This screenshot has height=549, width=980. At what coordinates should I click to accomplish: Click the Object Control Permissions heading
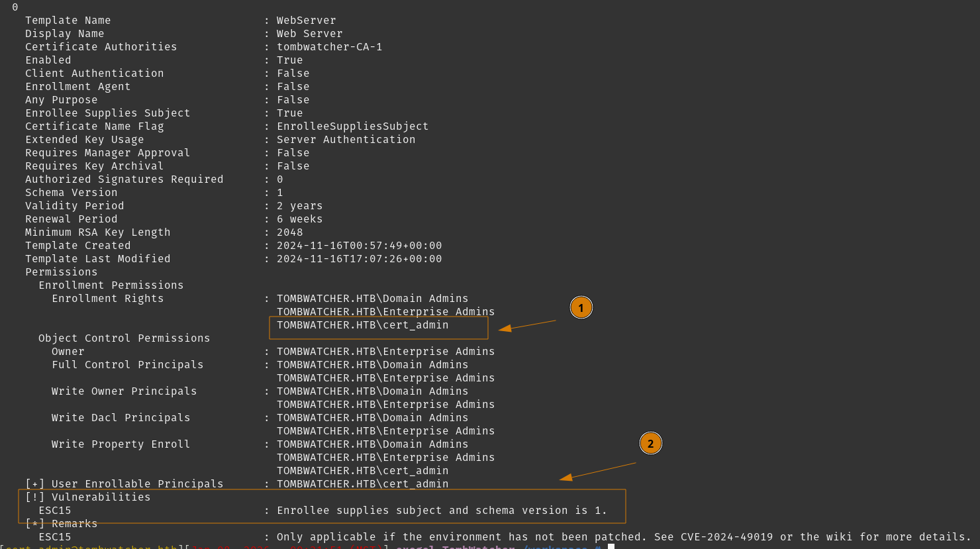click(124, 338)
